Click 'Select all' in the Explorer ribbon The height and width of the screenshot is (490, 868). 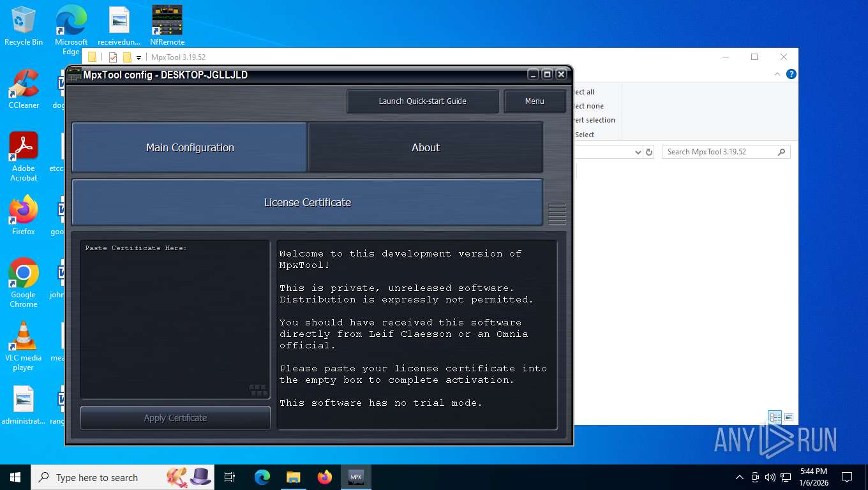tap(585, 92)
